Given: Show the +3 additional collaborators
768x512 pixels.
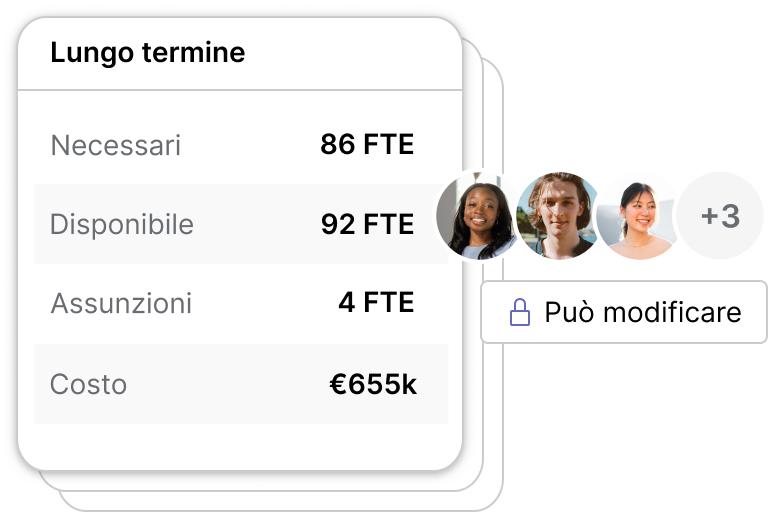Looking at the screenshot, I should click(720, 216).
